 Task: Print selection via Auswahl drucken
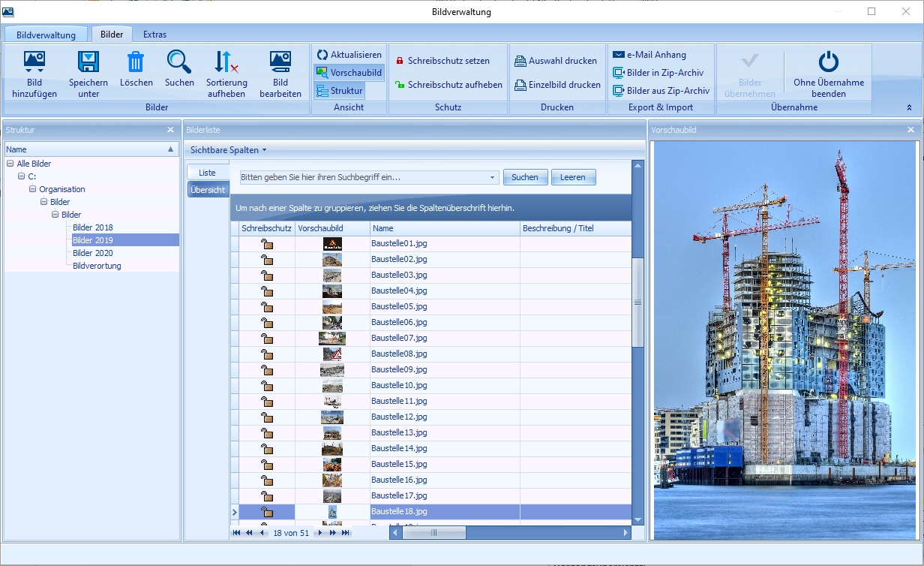pos(556,61)
